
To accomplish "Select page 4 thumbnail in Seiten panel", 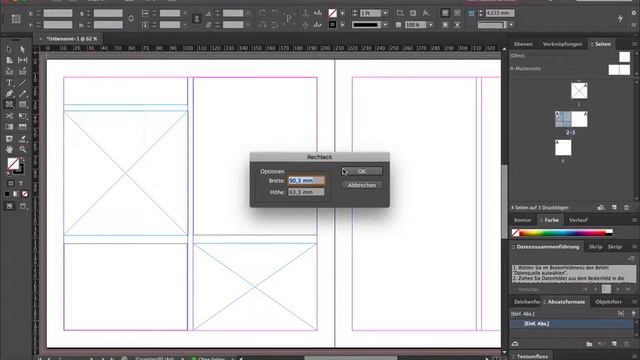I will pyautogui.click(x=563, y=148).
